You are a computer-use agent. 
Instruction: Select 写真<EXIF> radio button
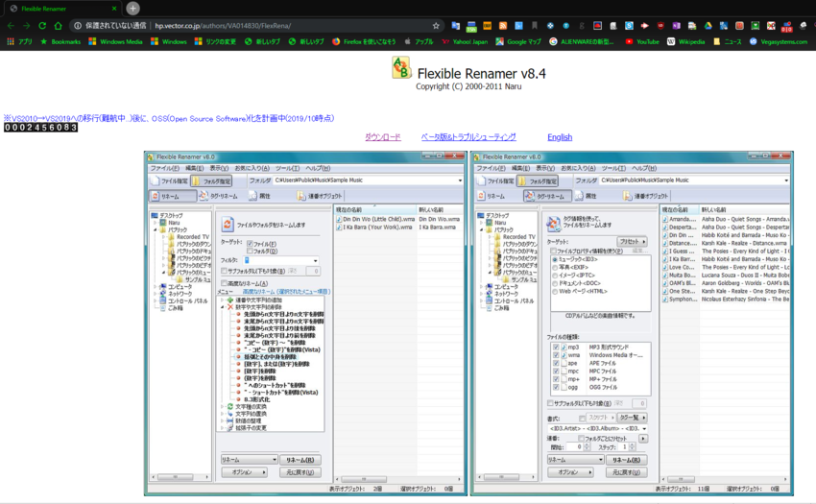click(x=555, y=267)
